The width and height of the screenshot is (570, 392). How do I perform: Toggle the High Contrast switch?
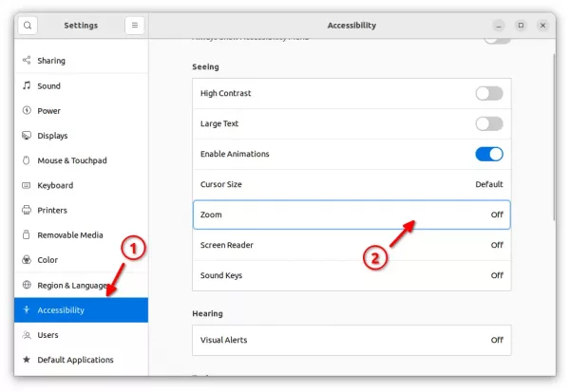(x=489, y=93)
